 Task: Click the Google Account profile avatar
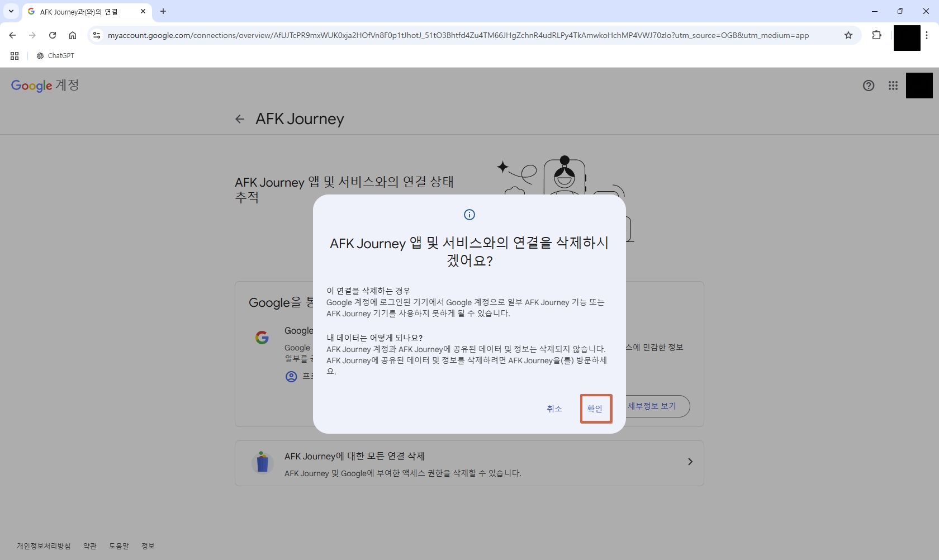pos(919,86)
